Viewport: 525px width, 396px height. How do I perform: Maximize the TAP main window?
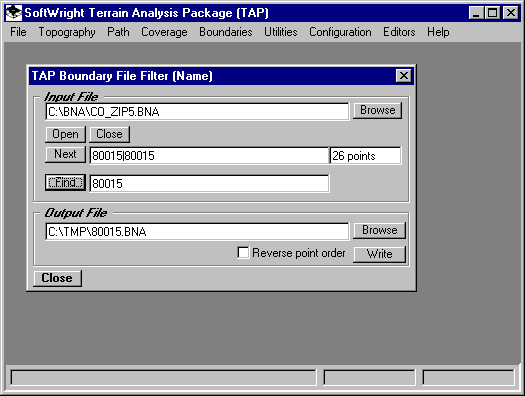(x=493, y=13)
